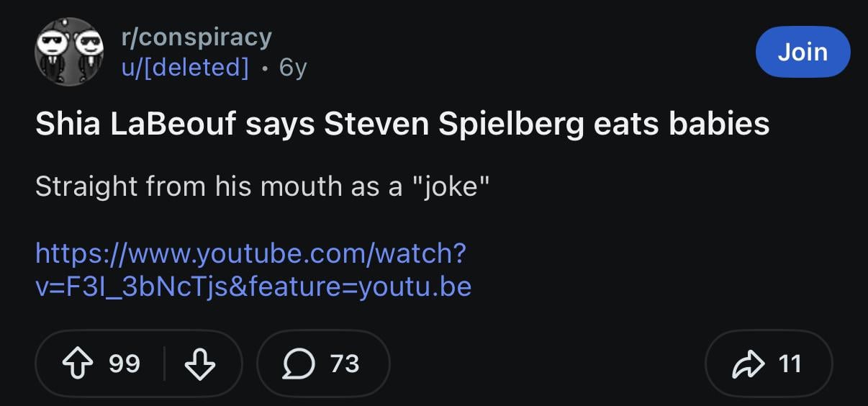
Task: Open the post title about Steven Spielberg
Action: [x=402, y=124]
